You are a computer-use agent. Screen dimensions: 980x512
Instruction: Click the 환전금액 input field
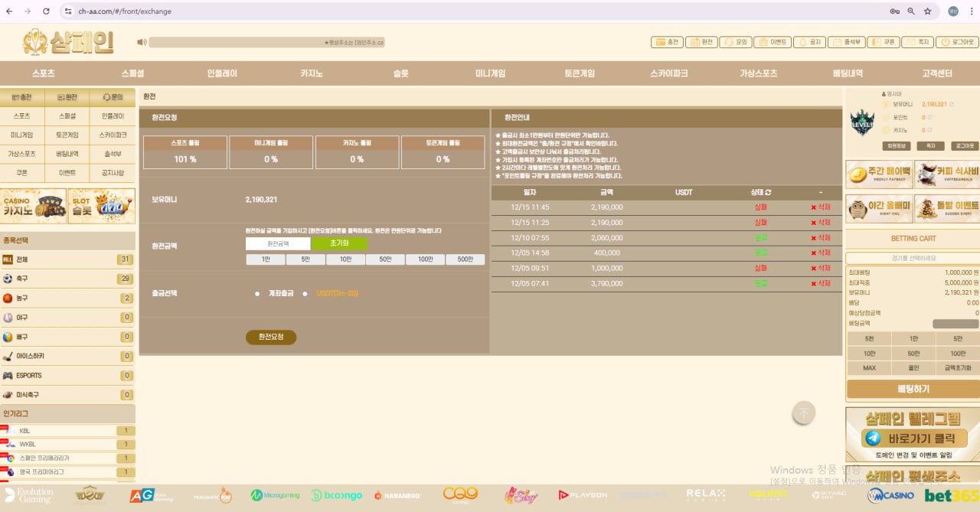pyautogui.click(x=278, y=243)
